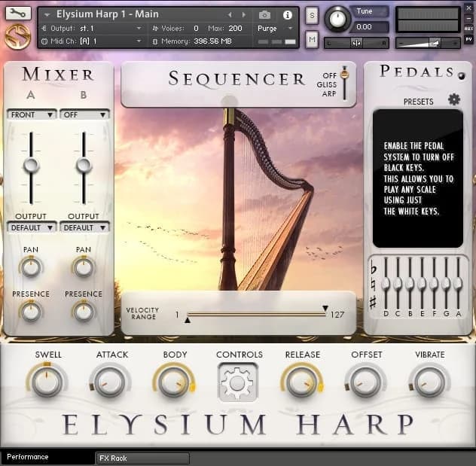Viewport: 476px width, 466px height.
Task: Click the velocity range upper marker at 127
Action: coord(325,308)
